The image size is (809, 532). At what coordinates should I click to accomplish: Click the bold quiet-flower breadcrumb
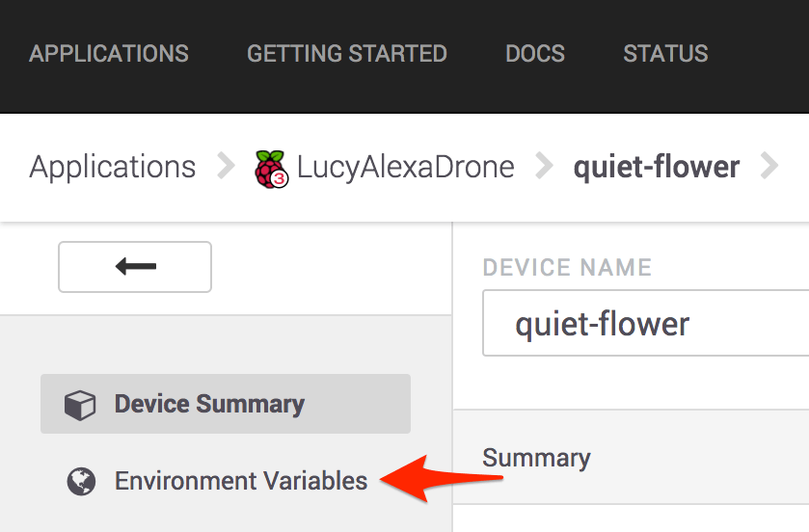click(657, 167)
